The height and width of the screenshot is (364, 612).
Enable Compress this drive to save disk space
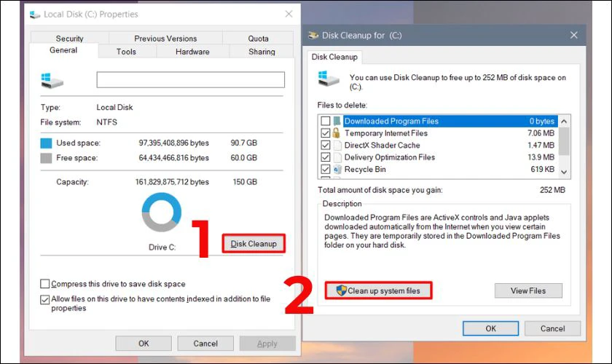click(x=45, y=284)
